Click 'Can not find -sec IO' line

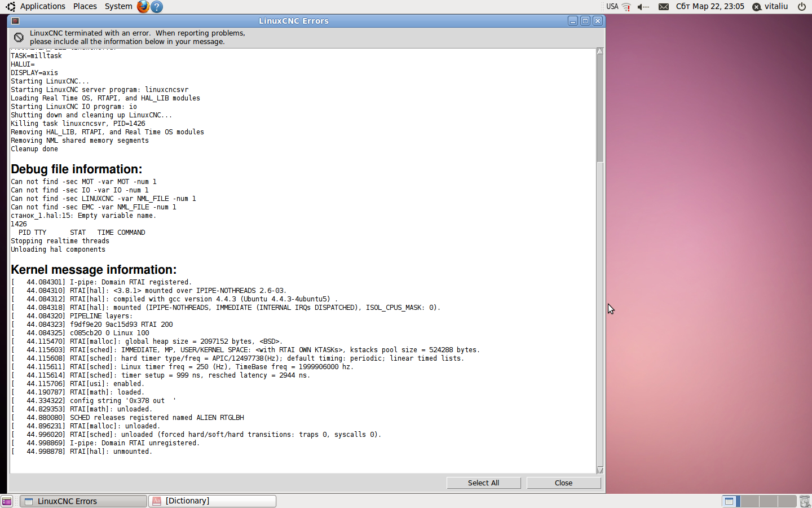pyautogui.click(x=80, y=190)
